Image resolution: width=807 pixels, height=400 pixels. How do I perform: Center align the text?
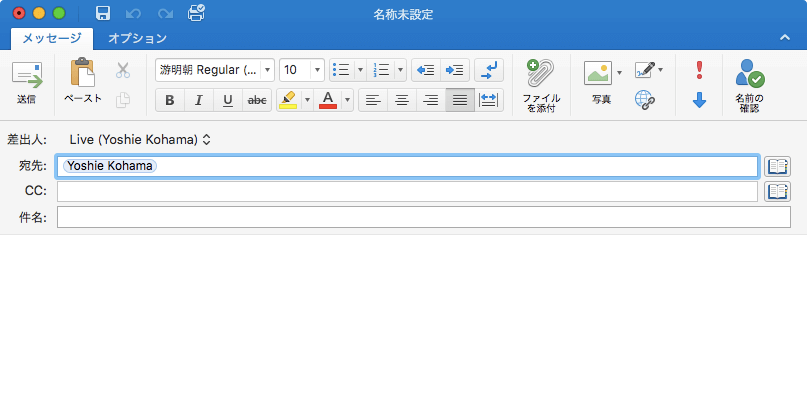pyautogui.click(x=402, y=100)
